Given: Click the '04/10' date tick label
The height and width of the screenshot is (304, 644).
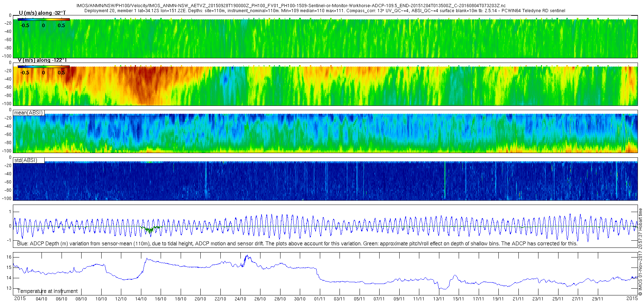Looking at the screenshot, I should [42, 299].
